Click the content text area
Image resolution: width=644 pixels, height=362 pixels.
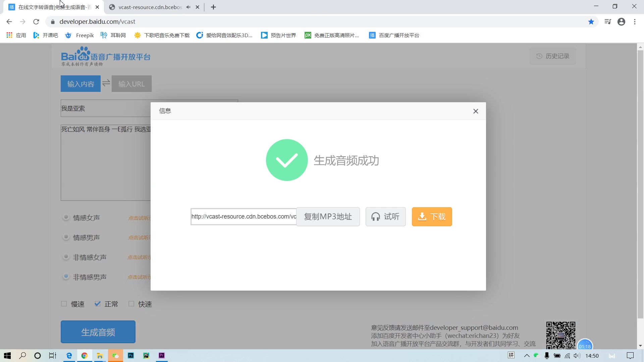106,163
